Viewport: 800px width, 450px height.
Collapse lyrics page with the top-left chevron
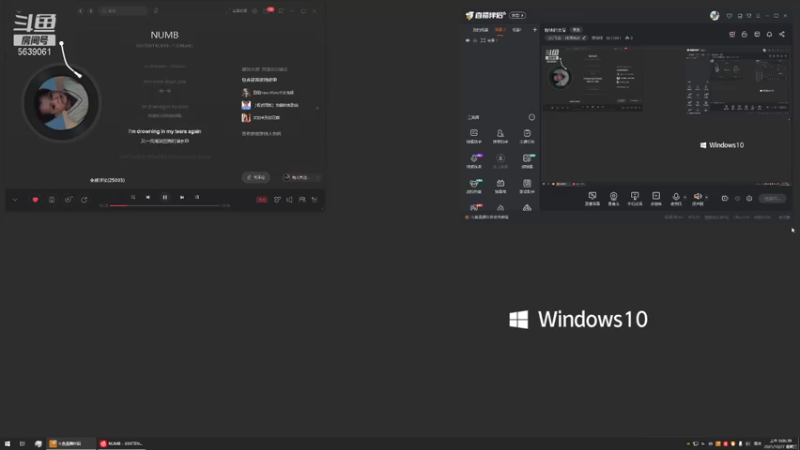tap(19, 11)
